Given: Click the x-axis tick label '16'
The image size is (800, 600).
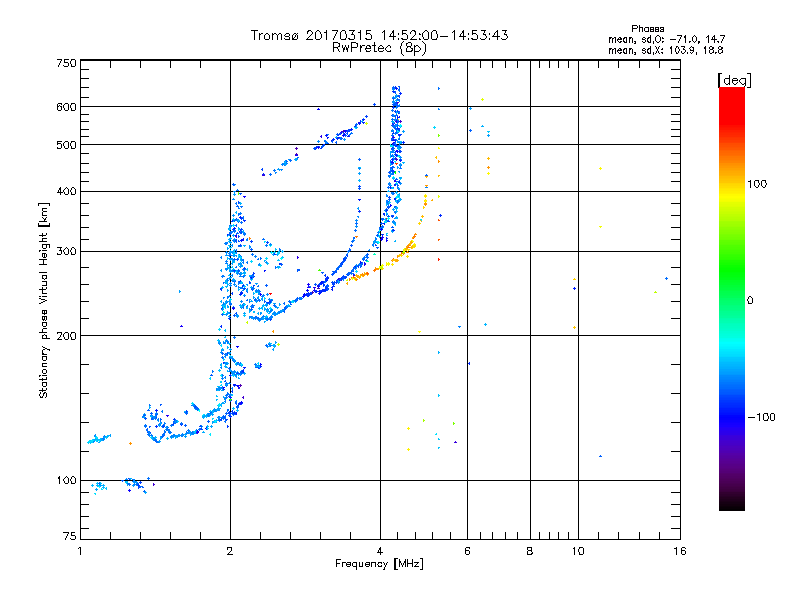Looking at the screenshot, I should [x=680, y=551].
